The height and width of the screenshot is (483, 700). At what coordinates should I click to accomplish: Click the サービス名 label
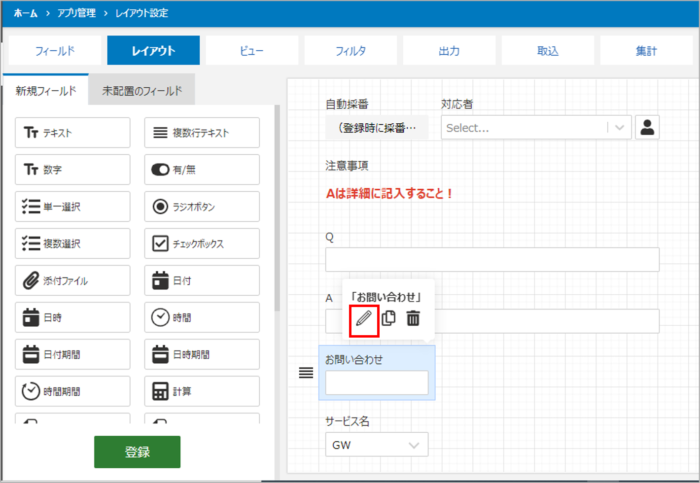(347, 421)
